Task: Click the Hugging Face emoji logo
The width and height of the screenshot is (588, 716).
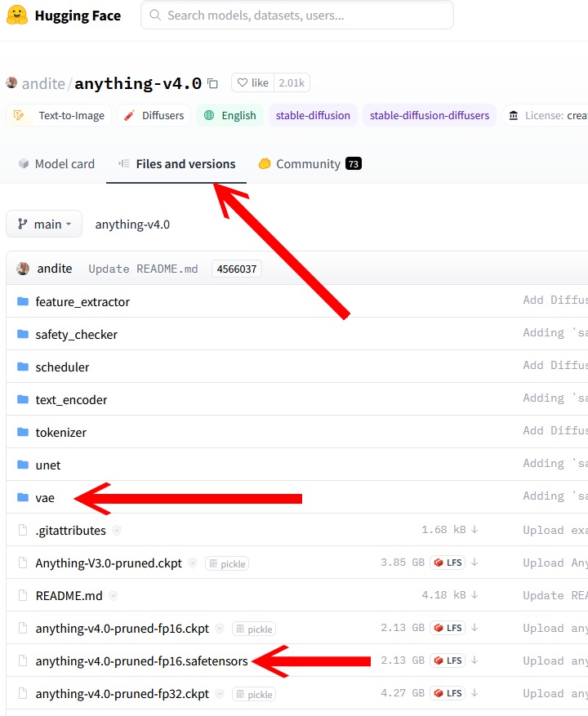Action: click(17, 15)
